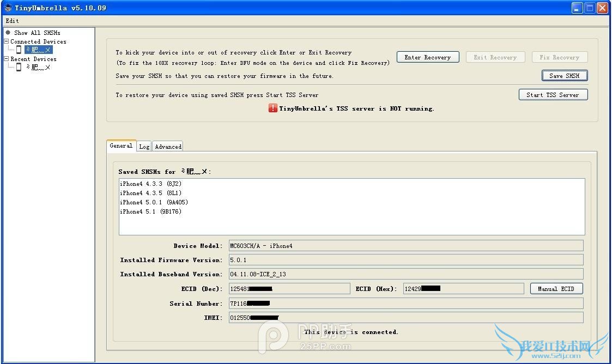This screenshot has height=364, width=612.
Task: Select Show All SHSHs in the tree
Action: tap(37, 33)
